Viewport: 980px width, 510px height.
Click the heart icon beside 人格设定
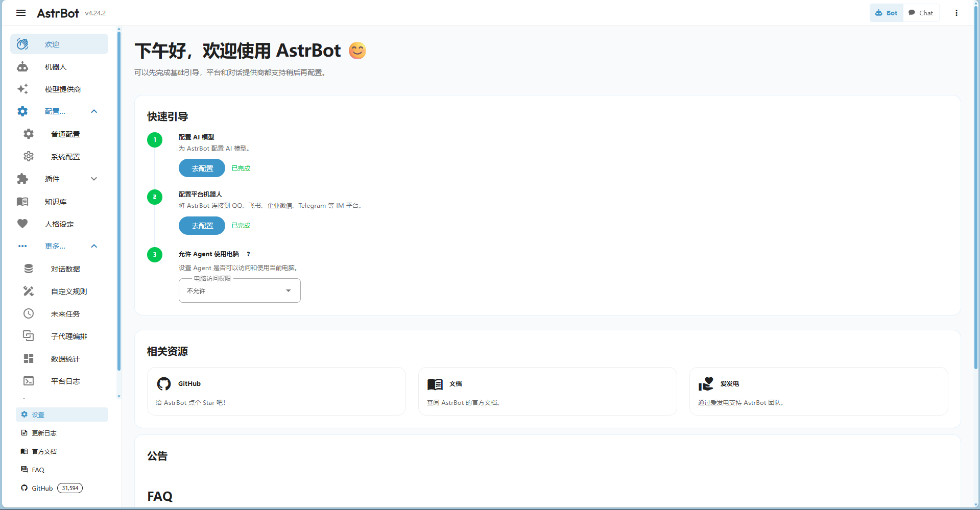[22, 224]
